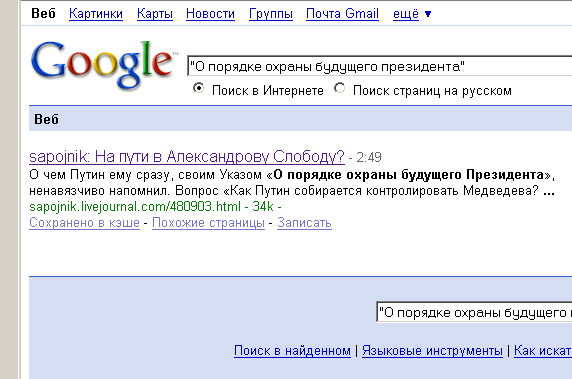
Task: Open result 'sapojnik: На пути в Александрову Слободу?'
Action: pos(187,157)
